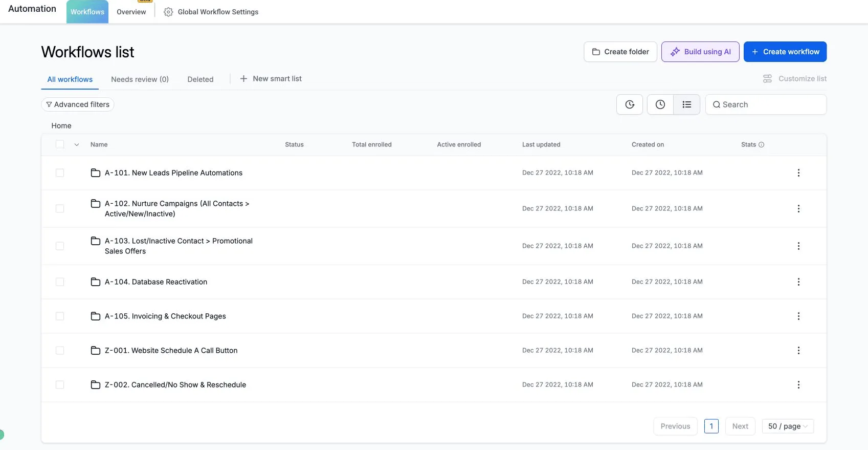Check the A-101 New Leads Pipeline row
The height and width of the screenshot is (450, 868).
(60, 173)
